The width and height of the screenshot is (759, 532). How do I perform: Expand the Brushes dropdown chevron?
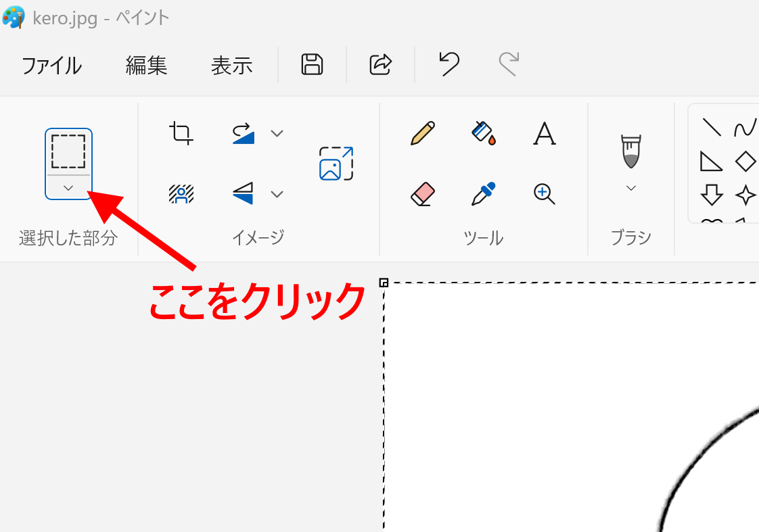(x=630, y=188)
